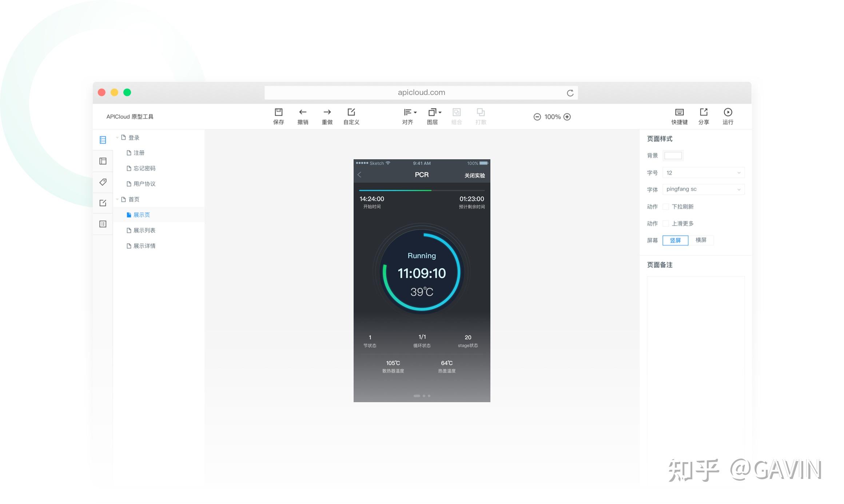Open the Align (对齐) dropdown menu
The image size is (844, 504).
(x=410, y=112)
